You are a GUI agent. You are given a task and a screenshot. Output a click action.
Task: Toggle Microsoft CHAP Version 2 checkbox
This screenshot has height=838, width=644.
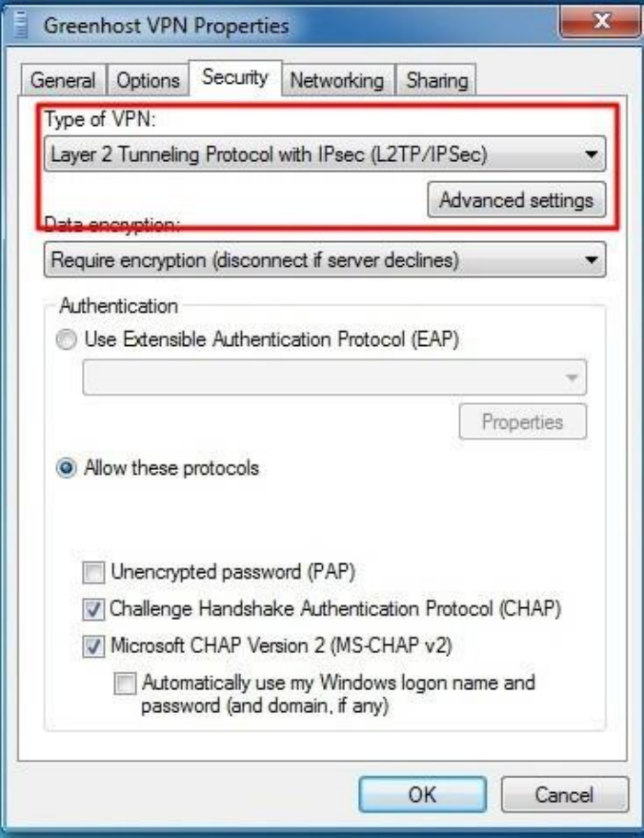(93, 645)
